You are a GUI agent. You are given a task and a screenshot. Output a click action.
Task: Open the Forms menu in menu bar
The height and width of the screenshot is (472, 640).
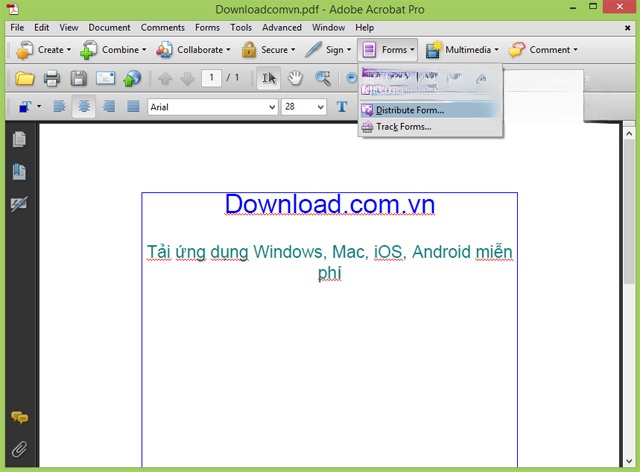point(207,27)
